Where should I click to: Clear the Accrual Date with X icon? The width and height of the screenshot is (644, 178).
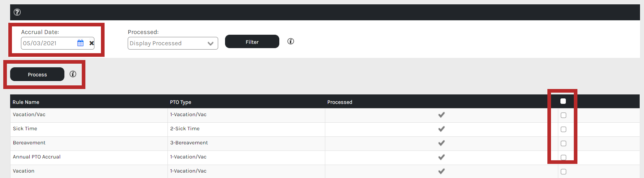[92, 43]
